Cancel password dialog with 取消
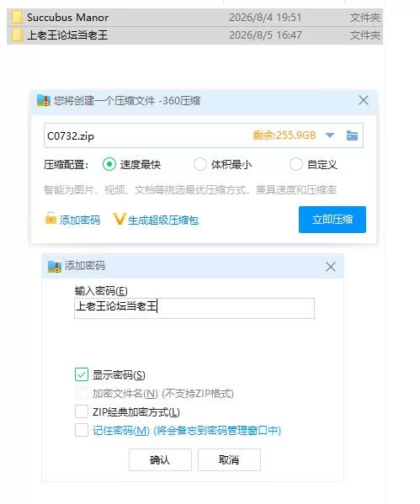Screen dimensions: 420x504 click(x=229, y=460)
